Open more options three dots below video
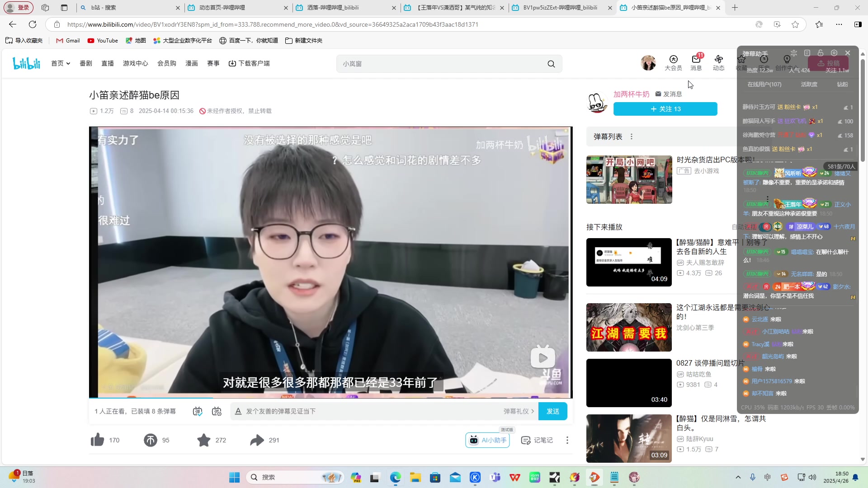The height and width of the screenshot is (488, 868). (x=567, y=440)
